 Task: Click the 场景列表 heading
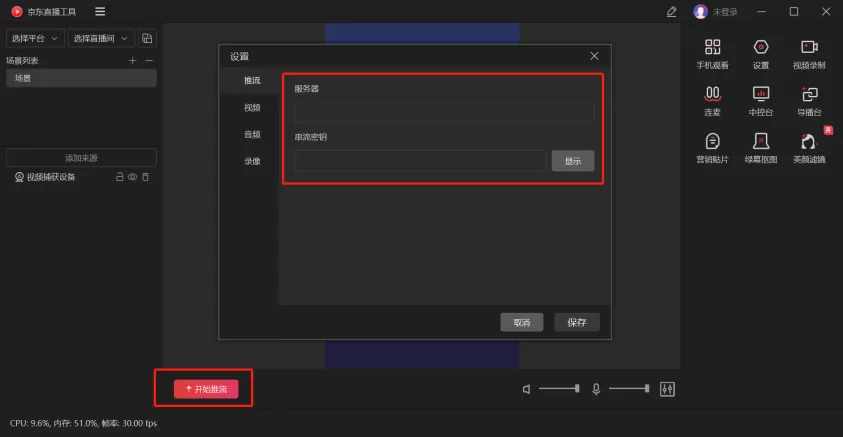coord(22,61)
